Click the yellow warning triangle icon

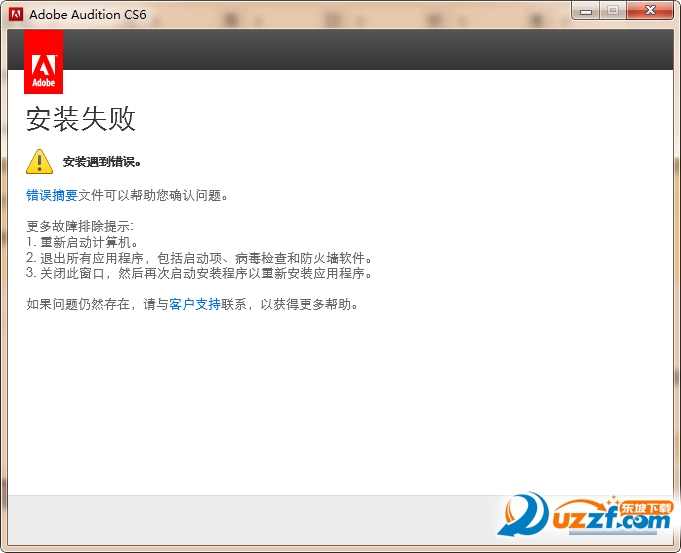(x=40, y=162)
